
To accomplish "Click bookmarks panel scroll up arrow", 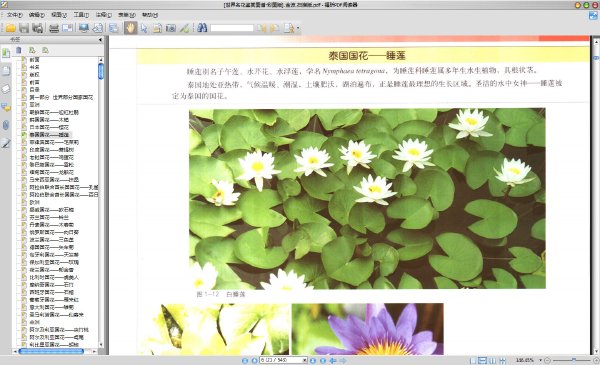I will point(101,60).
